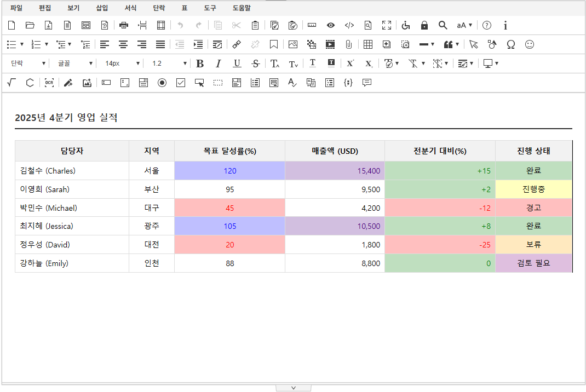Open the HTML source code view

pos(349,25)
